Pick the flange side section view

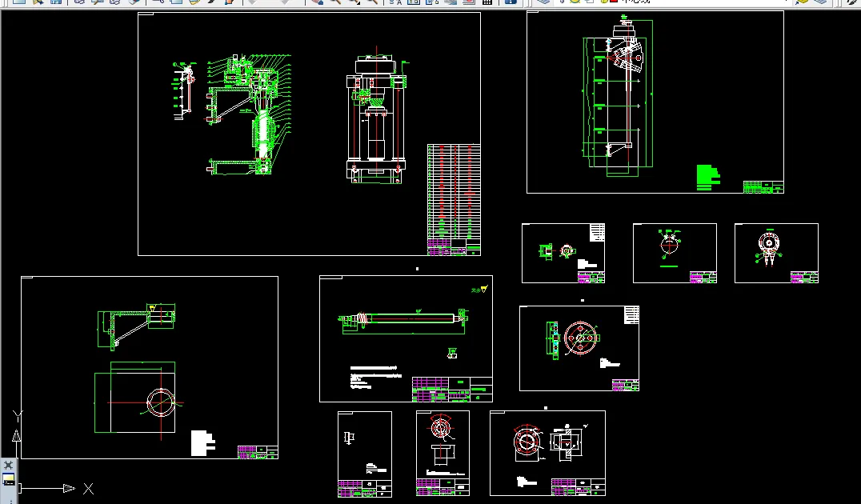coord(552,340)
